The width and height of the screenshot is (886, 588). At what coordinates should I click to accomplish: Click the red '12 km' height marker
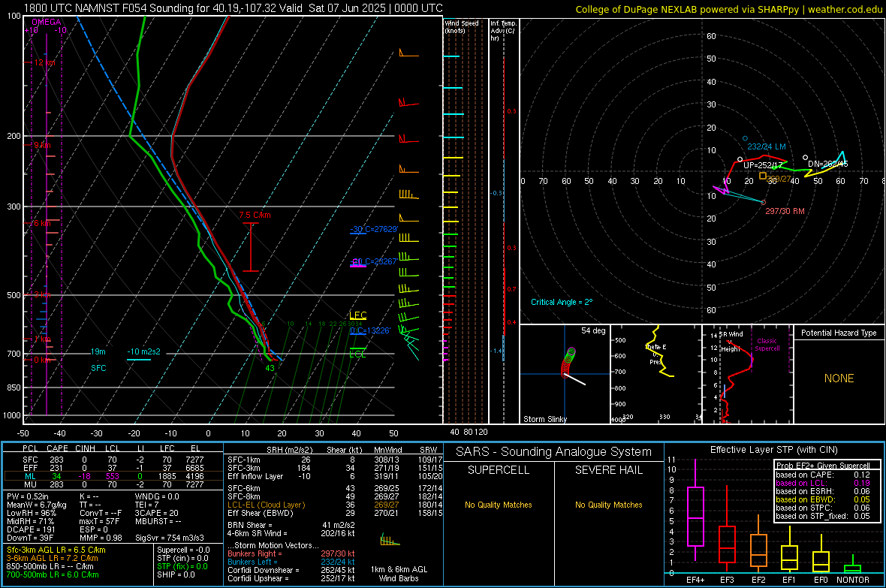coord(44,62)
